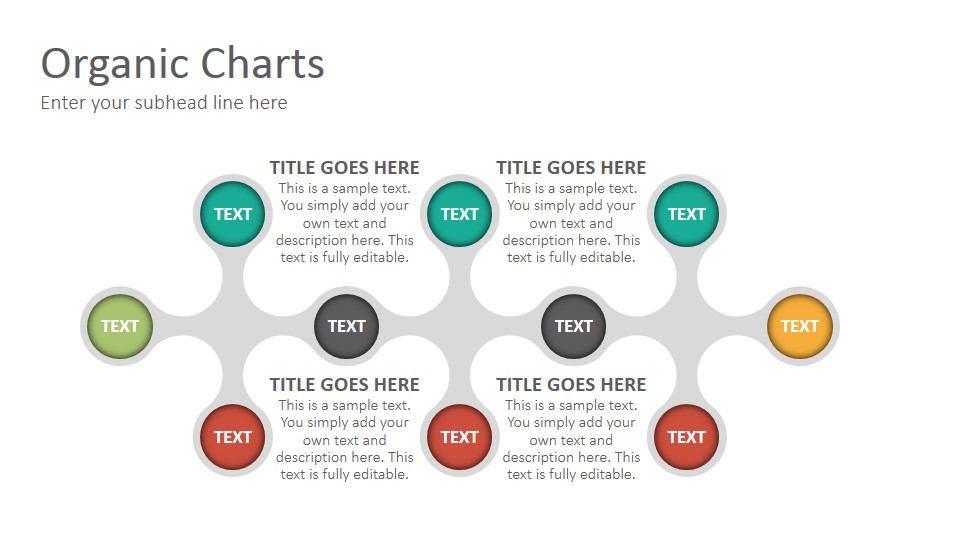Screen dimensions: 960x540
Task: Click the bottom-middle red TEXT circle
Action: click(x=459, y=437)
